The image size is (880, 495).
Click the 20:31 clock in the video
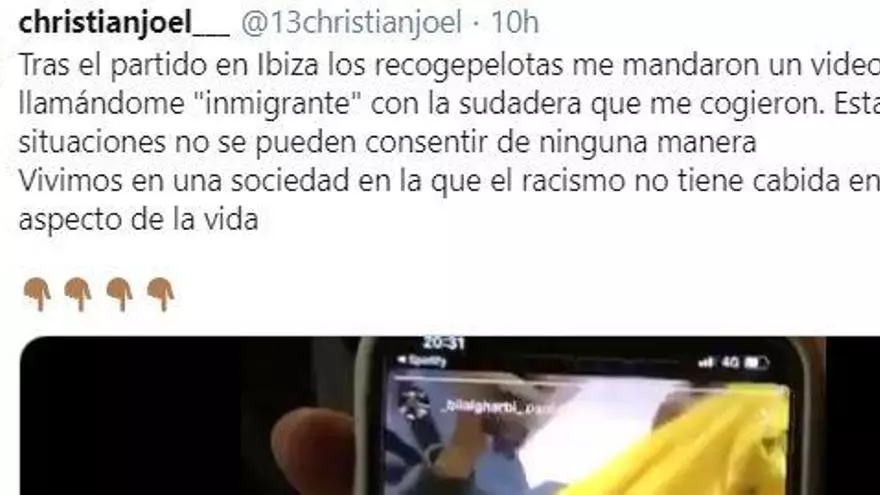(444, 343)
